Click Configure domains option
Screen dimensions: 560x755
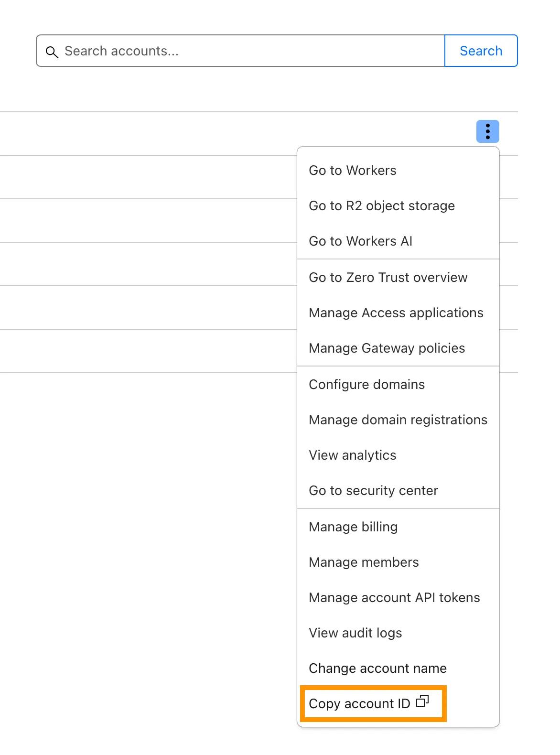click(x=366, y=385)
